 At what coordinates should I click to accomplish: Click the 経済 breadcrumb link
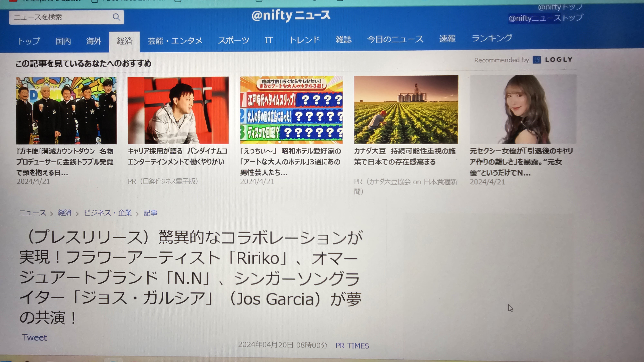click(65, 213)
